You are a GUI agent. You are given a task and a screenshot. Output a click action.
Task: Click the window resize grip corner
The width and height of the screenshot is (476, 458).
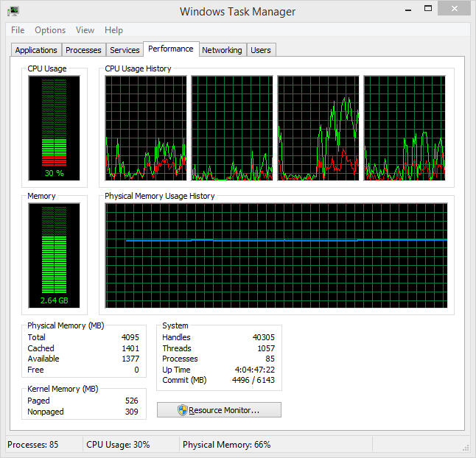click(x=466, y=448)
